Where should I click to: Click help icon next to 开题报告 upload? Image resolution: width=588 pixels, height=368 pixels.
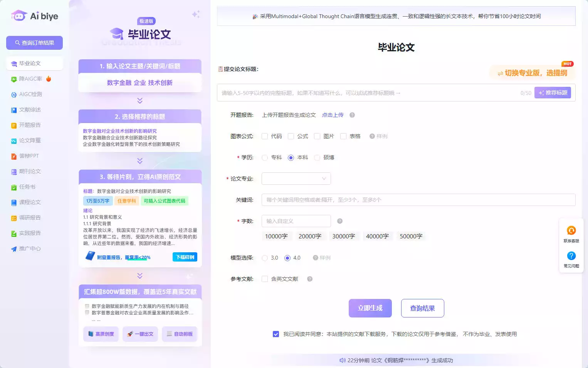[352, 115]
